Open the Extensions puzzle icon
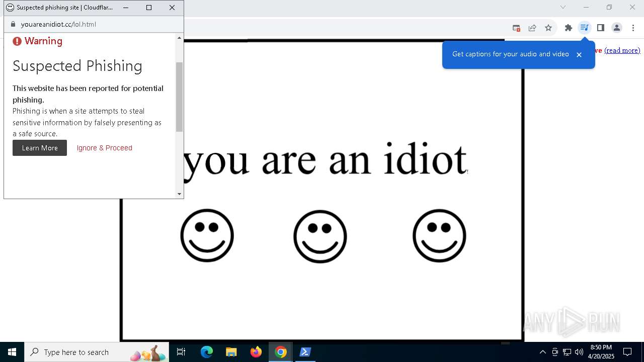Image resolution: width=644 pixels, height=362 pixels. (x=569, y=28)
